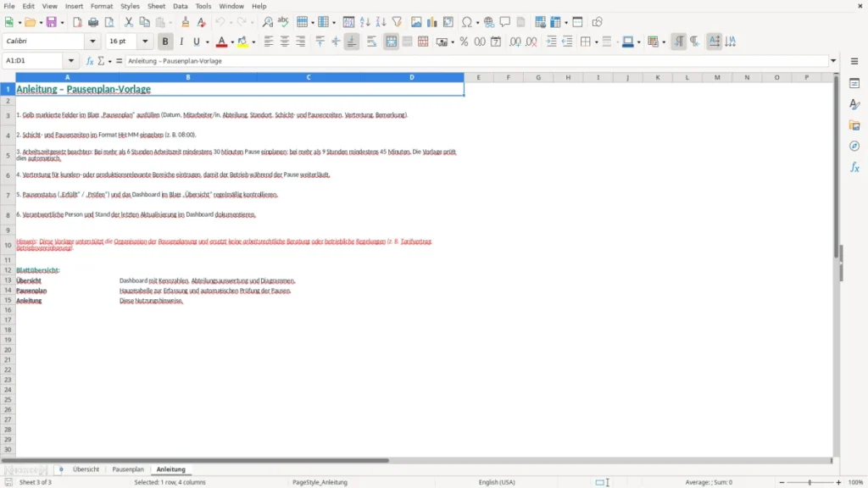Open the Font Size dropdown

click(x=145, y=41)
